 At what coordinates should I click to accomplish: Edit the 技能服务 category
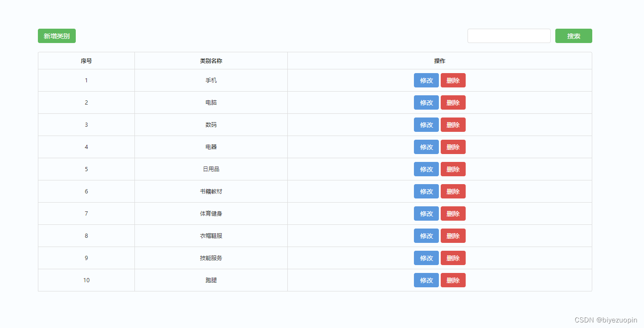[426, 258]
